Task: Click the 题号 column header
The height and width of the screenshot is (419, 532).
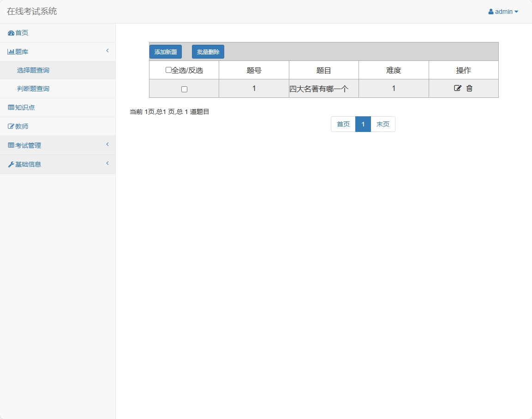Action: tap(254, 70)
